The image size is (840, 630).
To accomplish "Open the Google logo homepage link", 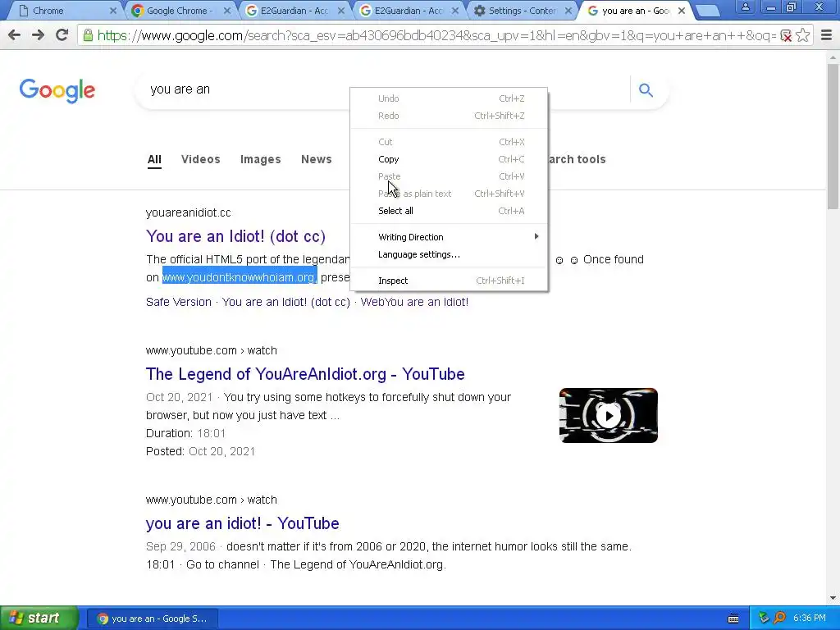I will [x=57, y=90].
